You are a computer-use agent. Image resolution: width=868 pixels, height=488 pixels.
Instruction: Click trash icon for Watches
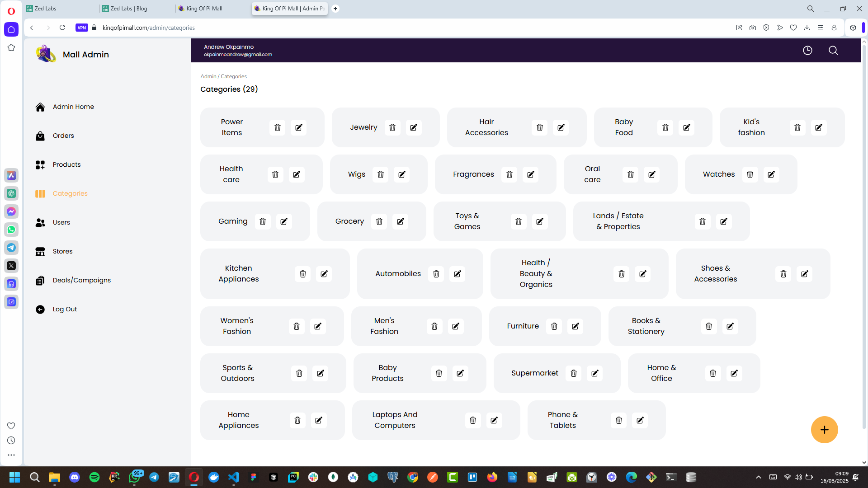click(750, 174)
